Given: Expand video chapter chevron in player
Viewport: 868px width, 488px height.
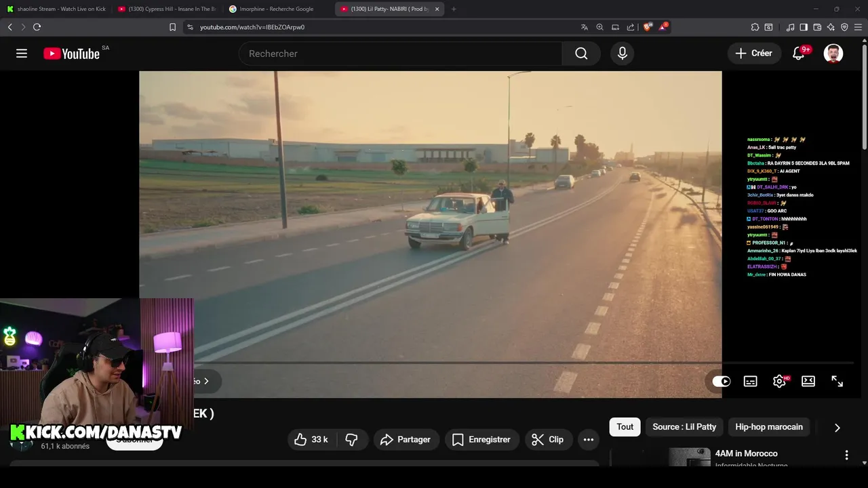Looking at the screenshot, I should point(206,381).
